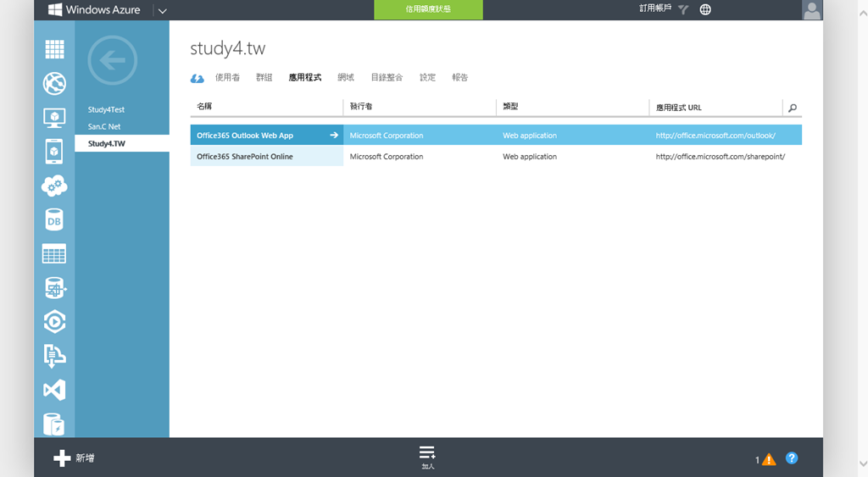Open the help question mark icon

coord(792,458)
